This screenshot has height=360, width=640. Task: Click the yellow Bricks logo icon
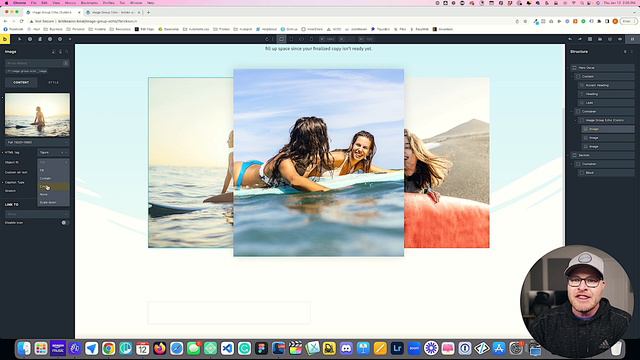pos(4,39)
